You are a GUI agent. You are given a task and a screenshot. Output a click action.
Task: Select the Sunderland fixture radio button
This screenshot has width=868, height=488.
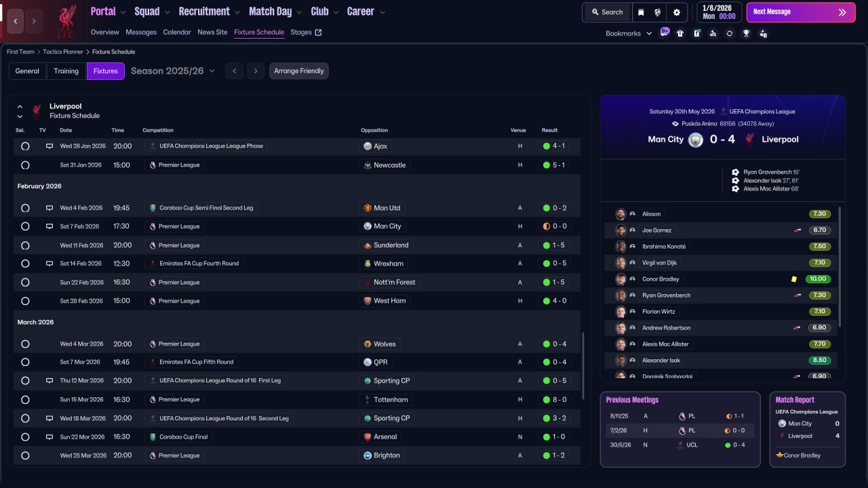pos(25,245)
